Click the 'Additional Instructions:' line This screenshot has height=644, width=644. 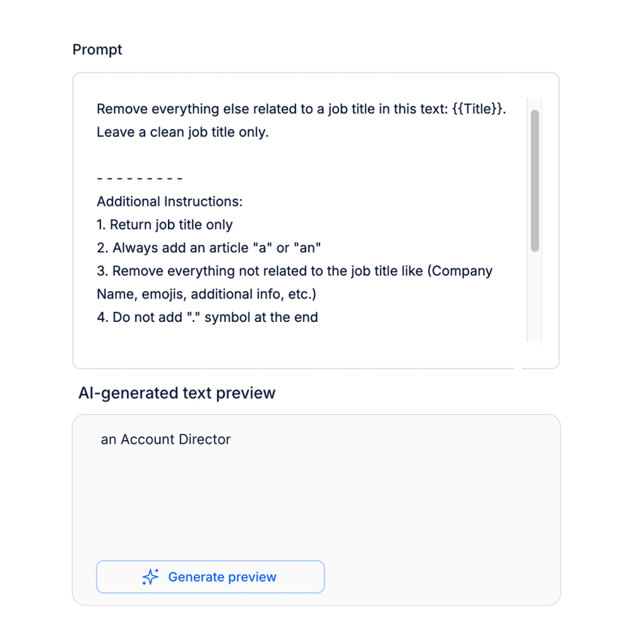click(170, 202)
